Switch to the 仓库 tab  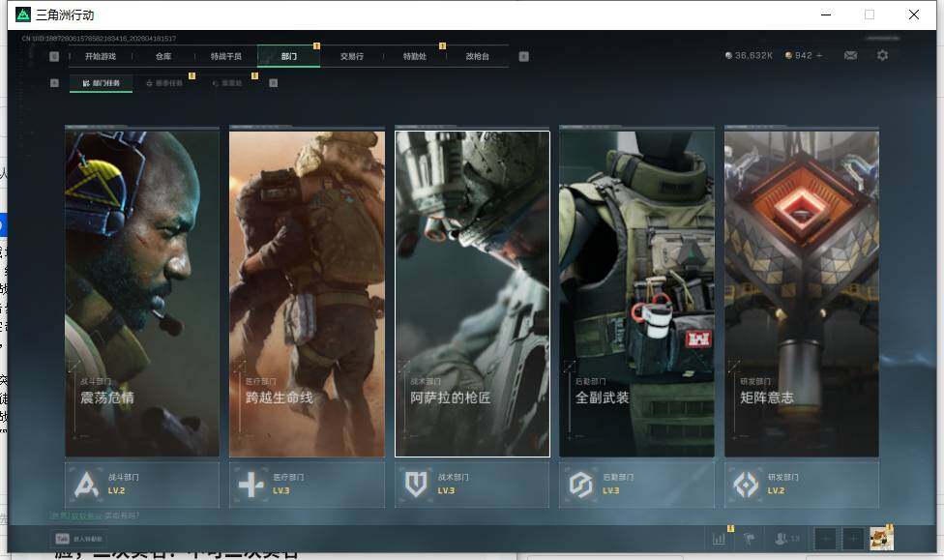click(x=163, y=57)
